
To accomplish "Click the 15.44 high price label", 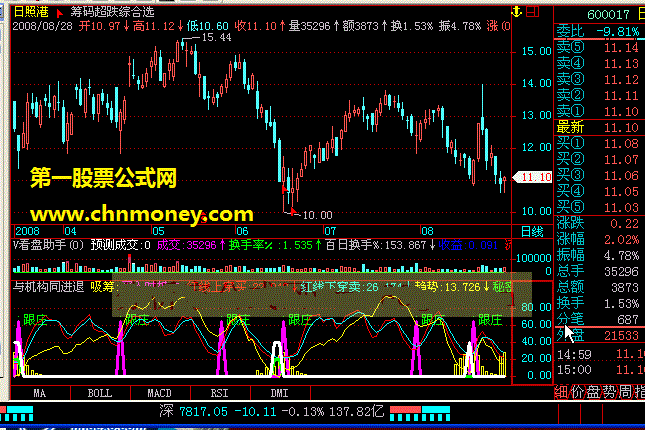I will point(216,38).
